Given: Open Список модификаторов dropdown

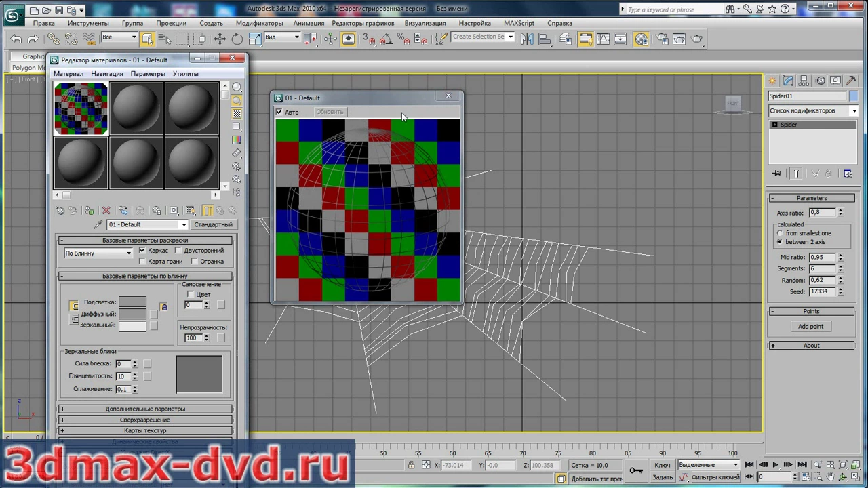Looking at the screenshot, I should [x=813, y=110].
